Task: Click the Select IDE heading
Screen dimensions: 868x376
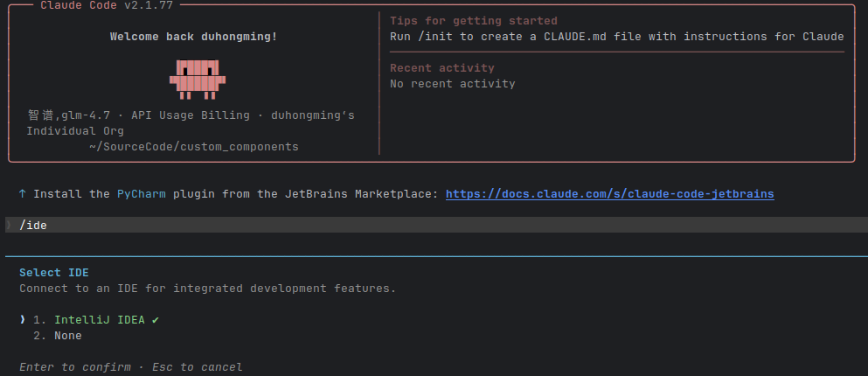Action: coord(54,273)
